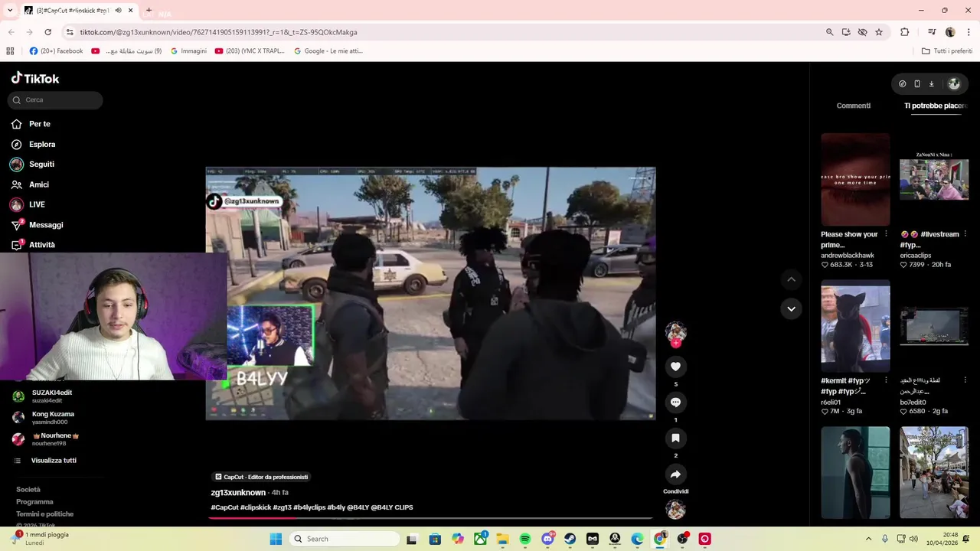Click site info icon in address bar
The height and width of the screenshot is (551, 980).
point(70,32)
